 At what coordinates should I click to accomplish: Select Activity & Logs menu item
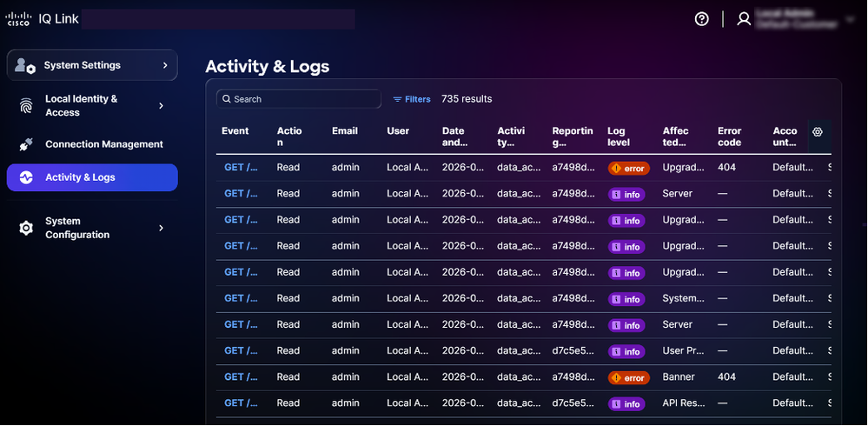92,178
